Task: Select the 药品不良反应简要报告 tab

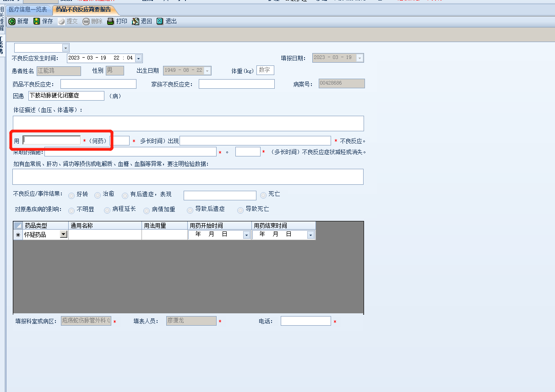Action: point(83,9)
